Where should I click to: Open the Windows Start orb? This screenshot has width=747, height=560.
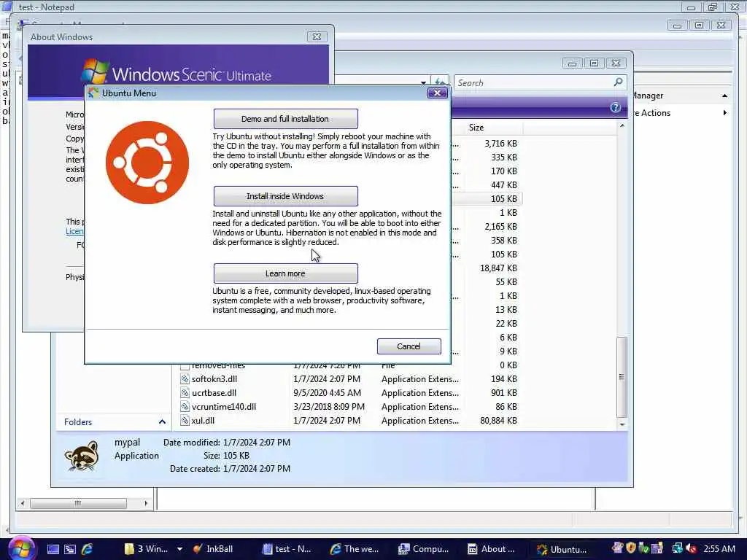tap(21, 548)
